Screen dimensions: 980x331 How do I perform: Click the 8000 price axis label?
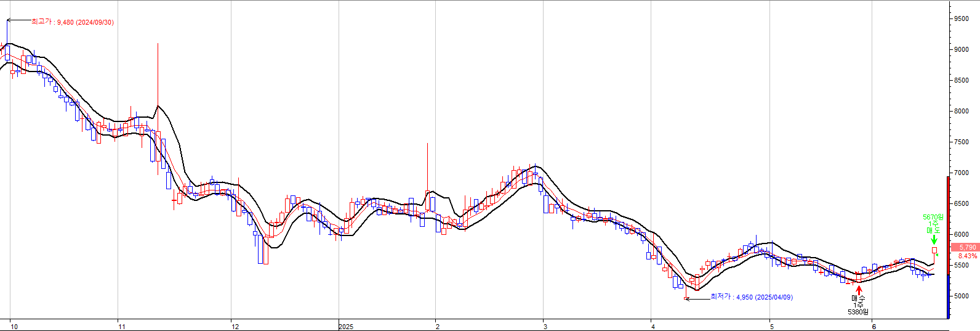962,111
